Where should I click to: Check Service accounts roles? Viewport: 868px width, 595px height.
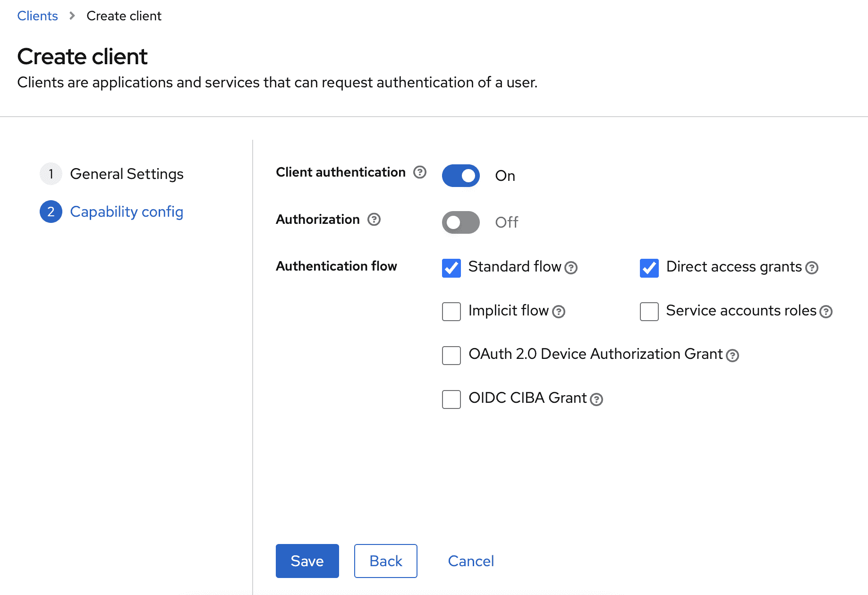tap(649, 312)
